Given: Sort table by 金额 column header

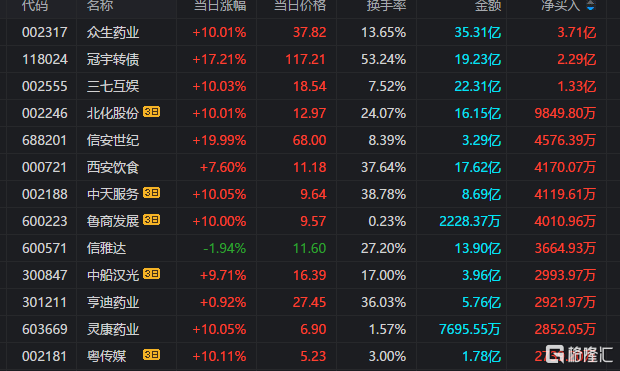Looking at the screenshot, I should click(x=488, y=6).
